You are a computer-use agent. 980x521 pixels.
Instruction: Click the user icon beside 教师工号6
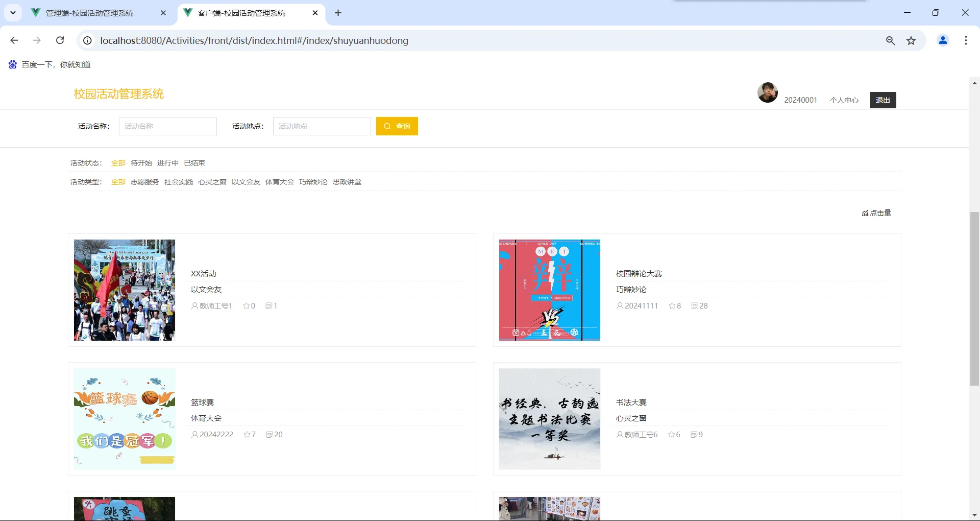pyautogui.click(x=619, y=434)
